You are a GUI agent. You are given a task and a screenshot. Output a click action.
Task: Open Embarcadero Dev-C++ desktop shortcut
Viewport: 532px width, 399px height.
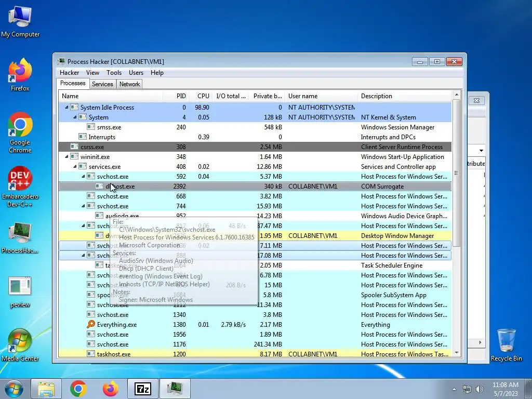20,187
